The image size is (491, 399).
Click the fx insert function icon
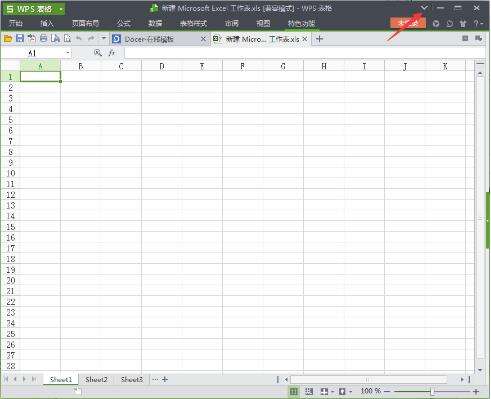click(x=112, y=53)
